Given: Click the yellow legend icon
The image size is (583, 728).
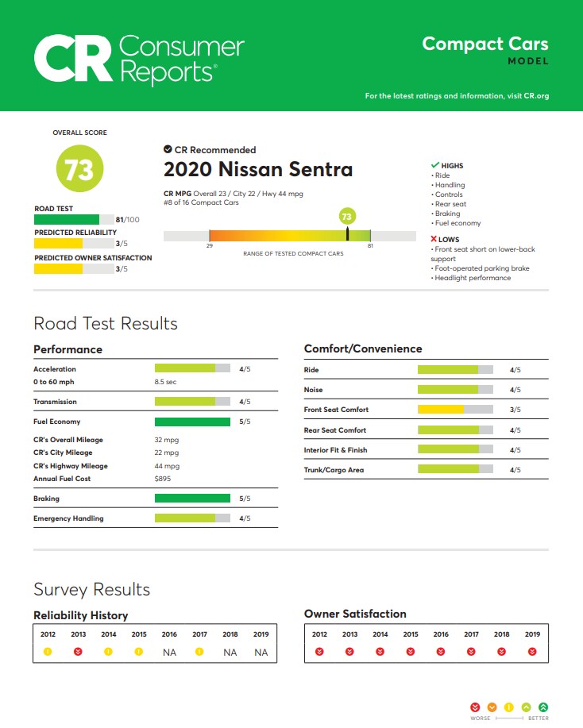Looking at the screenshot, I should pos(509,707).
